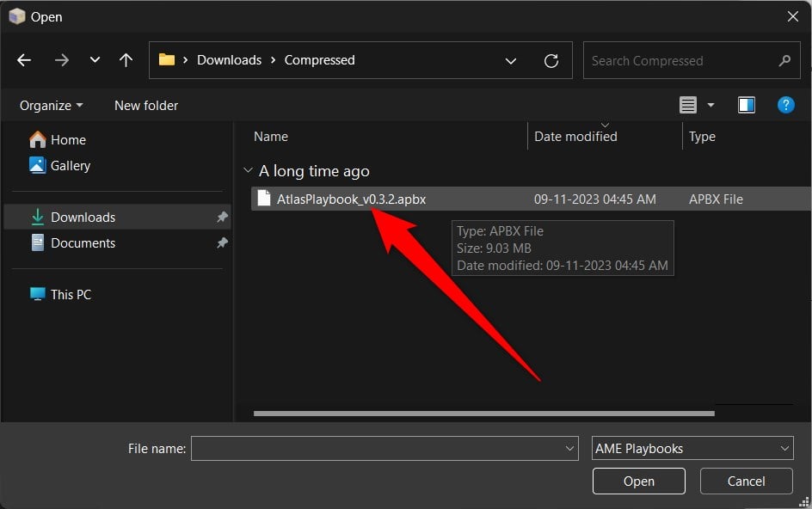812x509 pixels.
Task: Expand the address bar history dropdown
Action: coord(511,61)
